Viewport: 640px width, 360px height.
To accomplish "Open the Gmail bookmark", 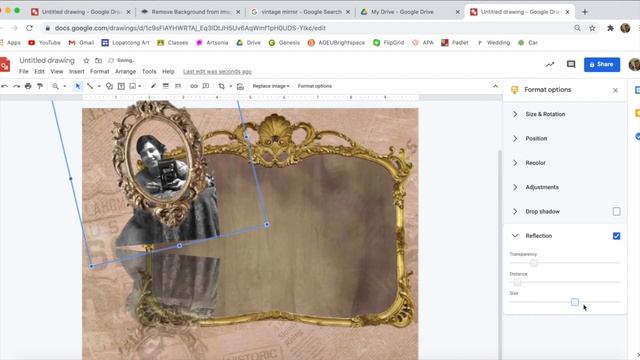I will tap(81, 42).
